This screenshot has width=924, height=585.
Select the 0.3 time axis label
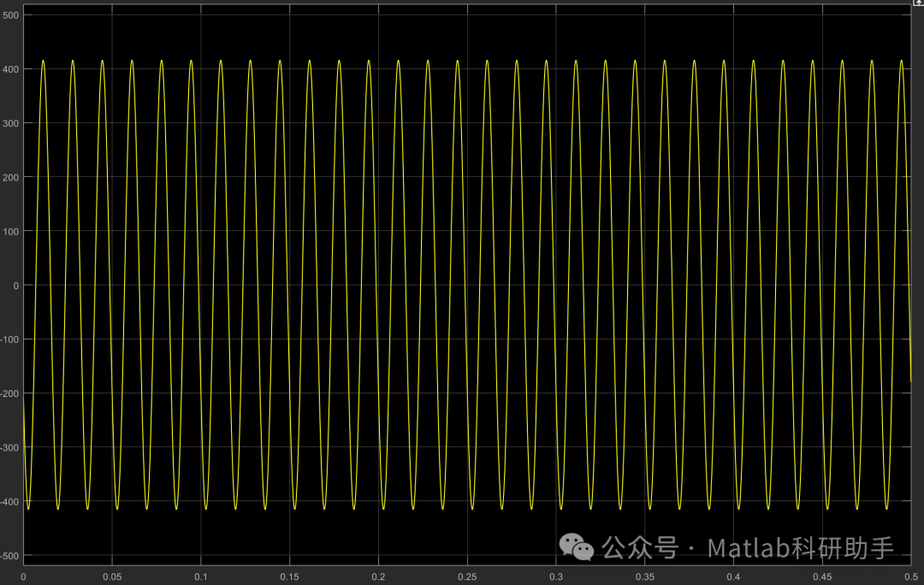(556, 576)
